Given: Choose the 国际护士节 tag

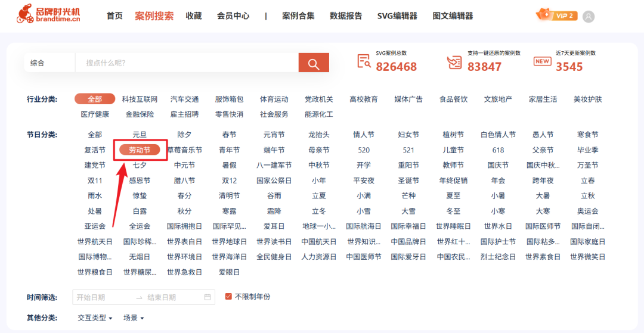Looking at the screenshot, I should [498, 241].
